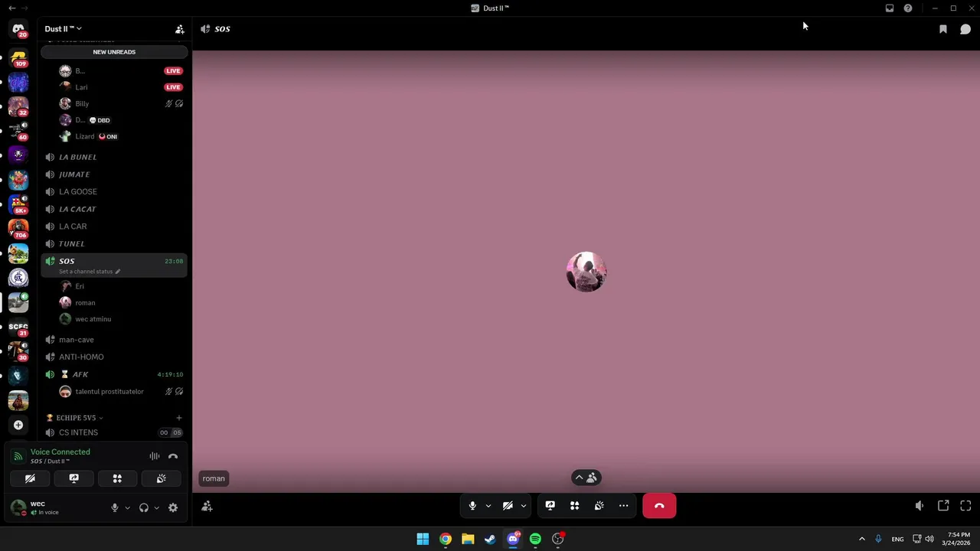Adjust call volume speaker icon

click(x=920, y=506)
